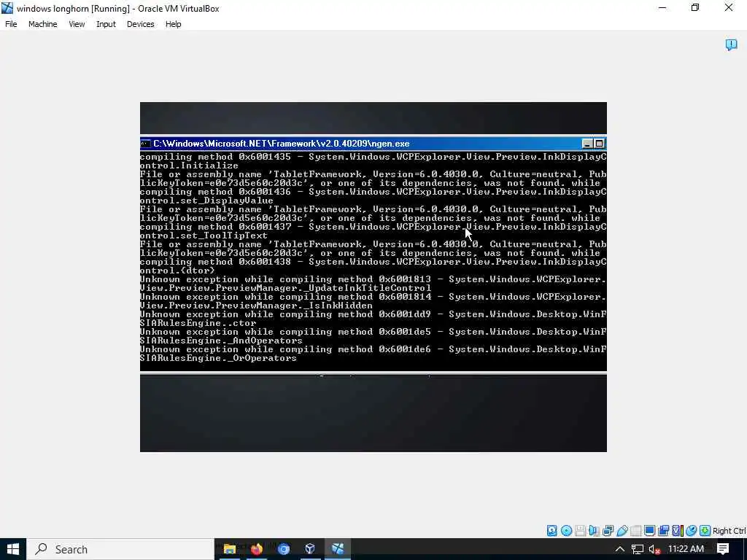The image size is (747, 560).
Task: Click the mouse integration indicator
Action: point(692,531)
